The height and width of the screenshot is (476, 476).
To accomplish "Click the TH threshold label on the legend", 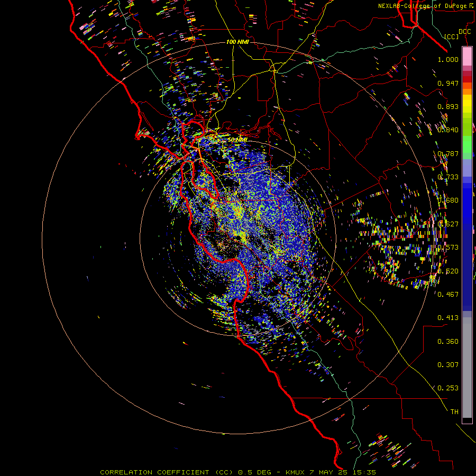I will tap(454, 412).
